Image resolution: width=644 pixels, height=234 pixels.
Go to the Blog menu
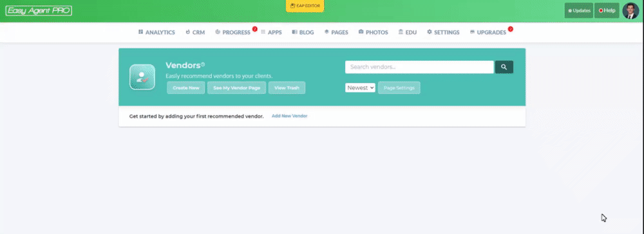303,32
